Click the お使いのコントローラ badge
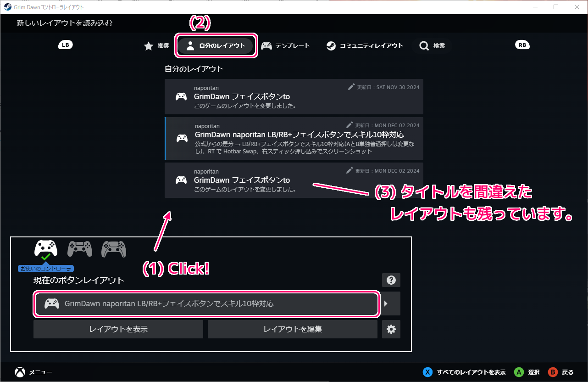 click(46, 269)
